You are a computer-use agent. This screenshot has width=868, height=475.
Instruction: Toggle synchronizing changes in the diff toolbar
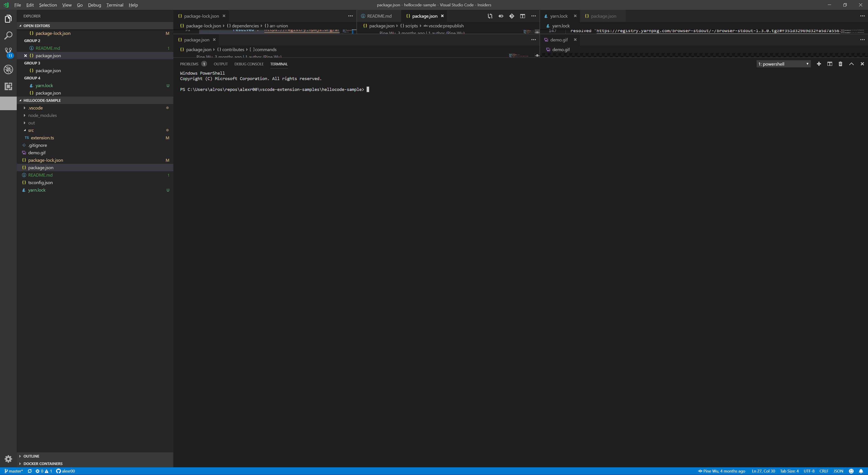point(490,16)
